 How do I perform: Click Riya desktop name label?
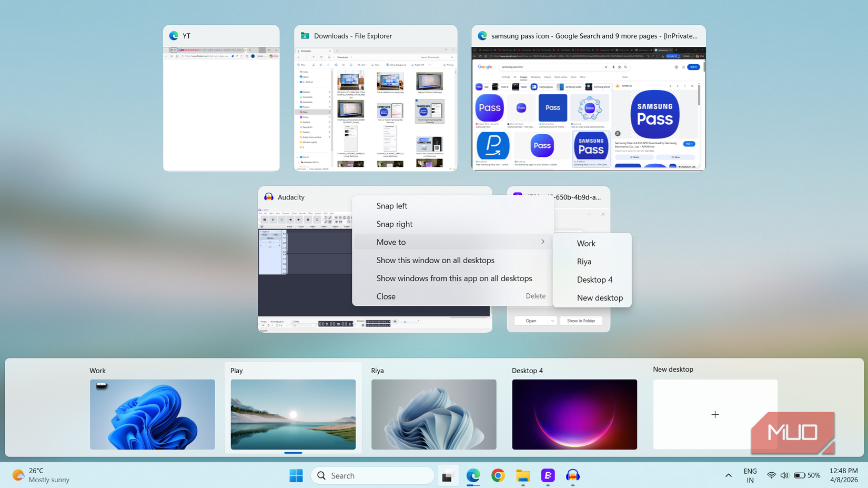pos(377,371)
